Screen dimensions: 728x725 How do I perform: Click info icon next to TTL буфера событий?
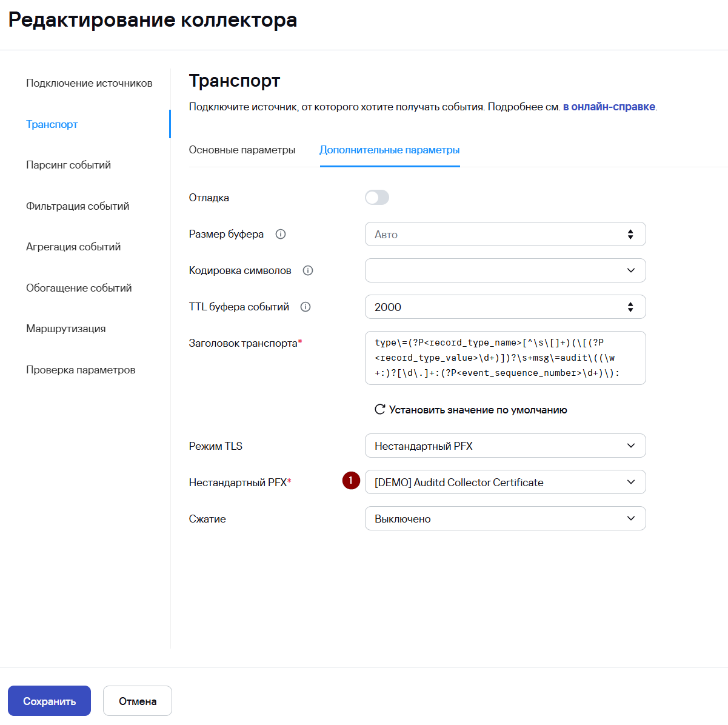[x=306, y=307]
